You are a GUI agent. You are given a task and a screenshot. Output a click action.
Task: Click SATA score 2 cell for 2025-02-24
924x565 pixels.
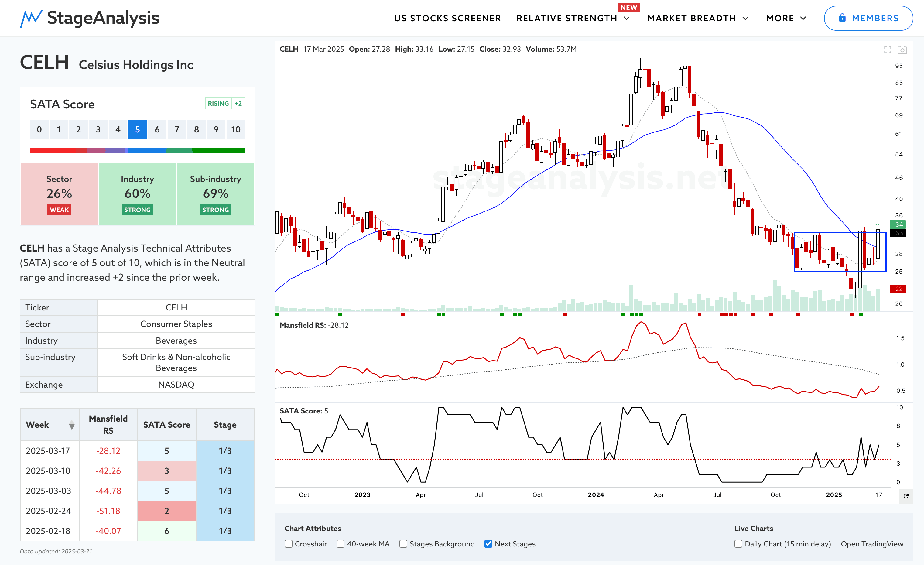167,511
